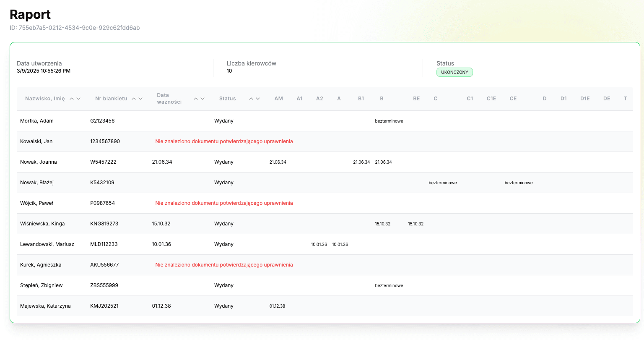Click the DE category column header
The image size is (644, 340).
(607, 99)
